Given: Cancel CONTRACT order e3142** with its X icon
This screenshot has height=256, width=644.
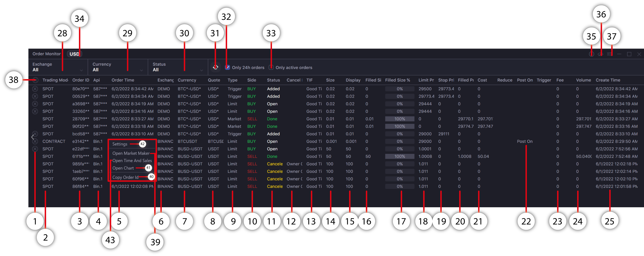Looking at the screenshot, I should [35, 141].
